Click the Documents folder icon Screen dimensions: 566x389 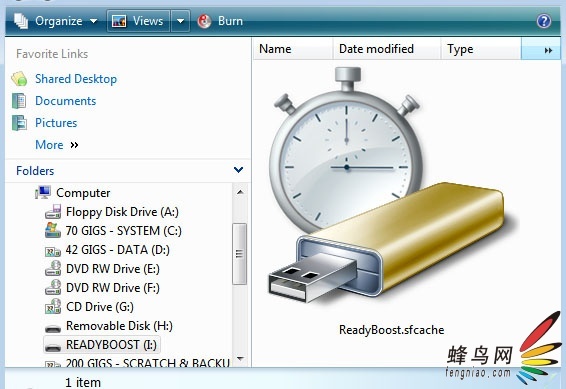coord(19,101)
